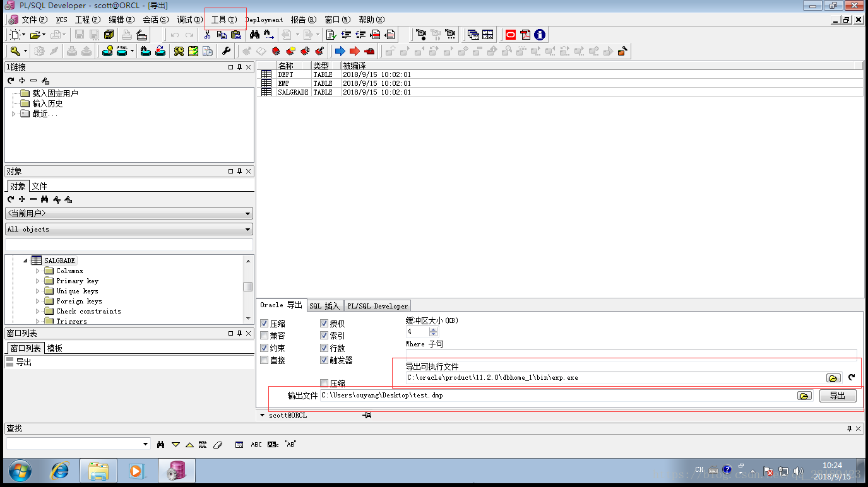The width and height of the screenshot is (868, 487).
Task: Open the 工具 menu
Action: (x=224, y=20)
